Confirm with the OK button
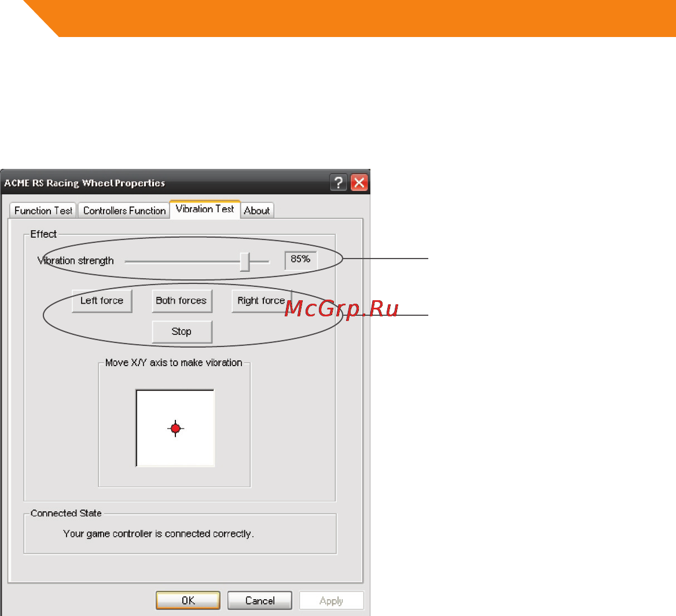The height and width of the screenshot is (616, 676). pos(188,600)
